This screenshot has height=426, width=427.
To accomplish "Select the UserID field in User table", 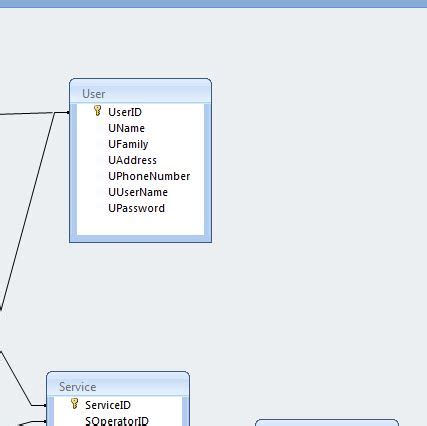I will pos(125,112).
